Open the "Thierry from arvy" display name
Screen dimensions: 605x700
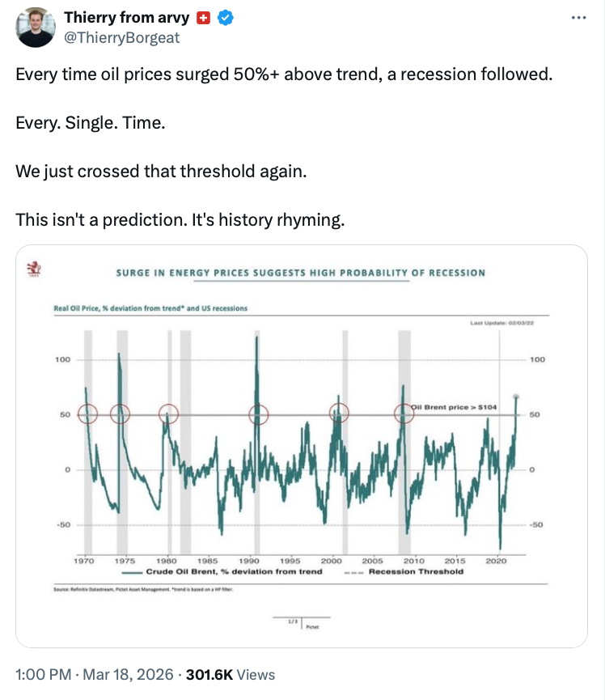(128, 18)
